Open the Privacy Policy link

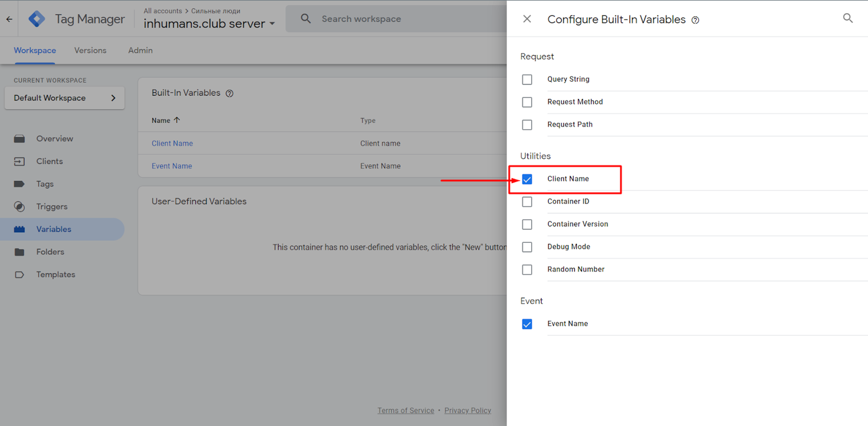point(468,410)
